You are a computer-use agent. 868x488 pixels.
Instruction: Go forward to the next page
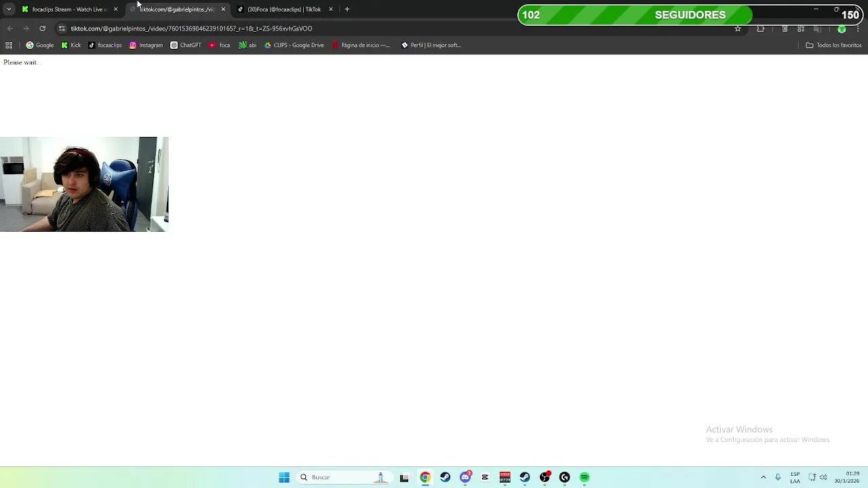[x=26, y=28]
